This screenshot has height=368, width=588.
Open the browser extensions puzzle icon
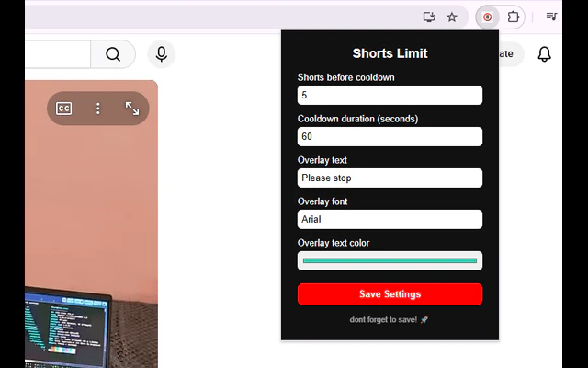point(513,17)
